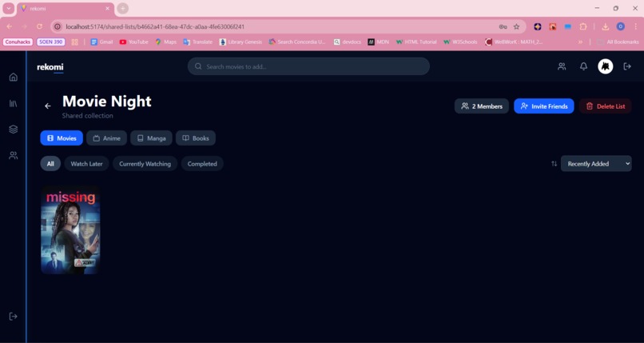Expand hidden bookmarks chevron
Image resolution: width=644 pixels, height=343 pixels.
tap(580, 42)
